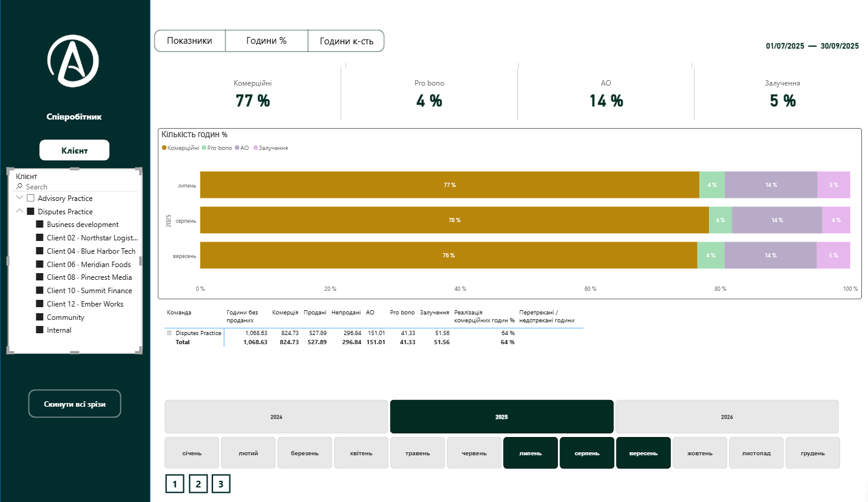The height and width of the screenshot is (502, 868).
Task: Uncheck Client 08 · Pinecrest Media checkbox
Action: pos(40,277)
